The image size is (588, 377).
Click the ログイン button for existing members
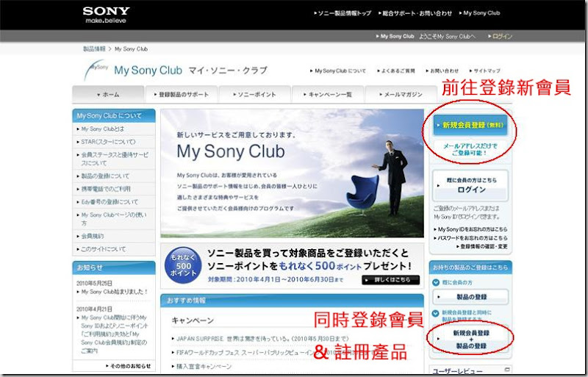pyautogui.click(x=471, y=186)
